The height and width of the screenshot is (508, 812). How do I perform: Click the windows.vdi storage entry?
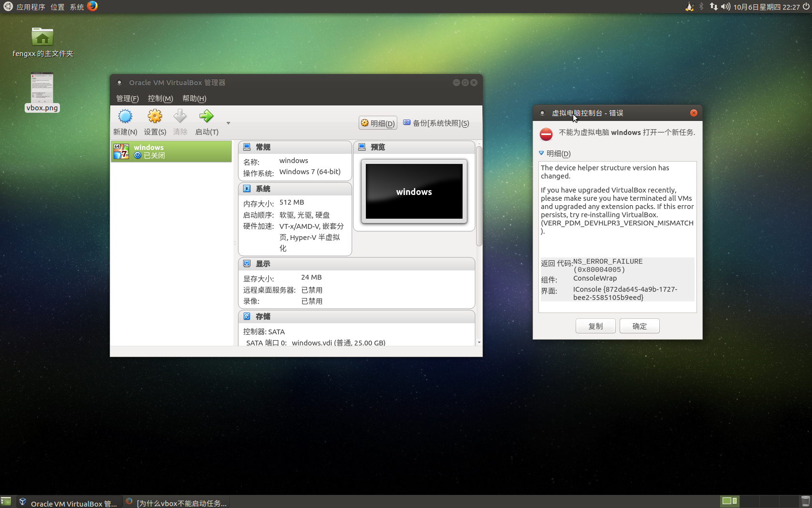pyautogui.click(x=338, y=343)
